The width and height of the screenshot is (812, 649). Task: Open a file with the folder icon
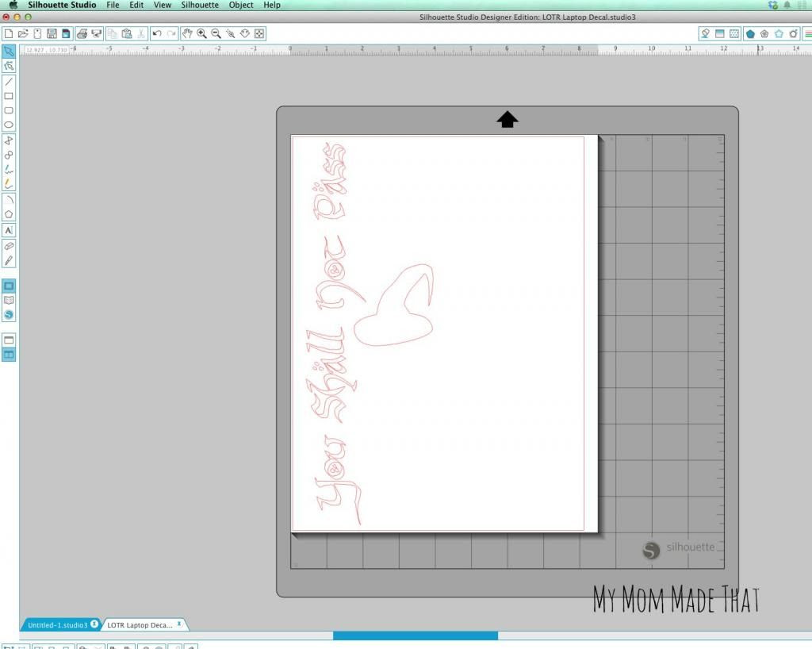point(23,33)
